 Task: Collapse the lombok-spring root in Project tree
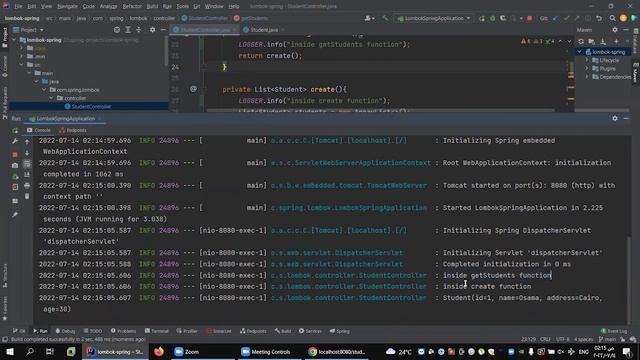(14, 40)
